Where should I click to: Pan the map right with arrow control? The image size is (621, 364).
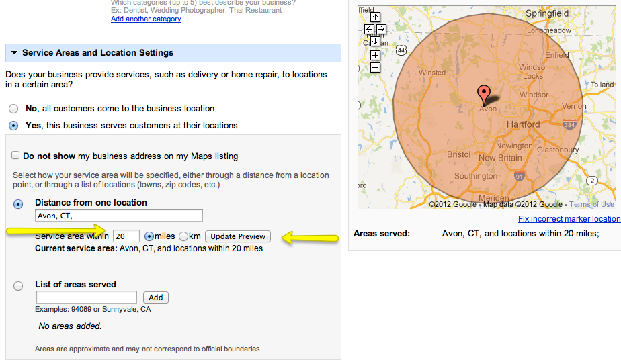pos(381,30)
